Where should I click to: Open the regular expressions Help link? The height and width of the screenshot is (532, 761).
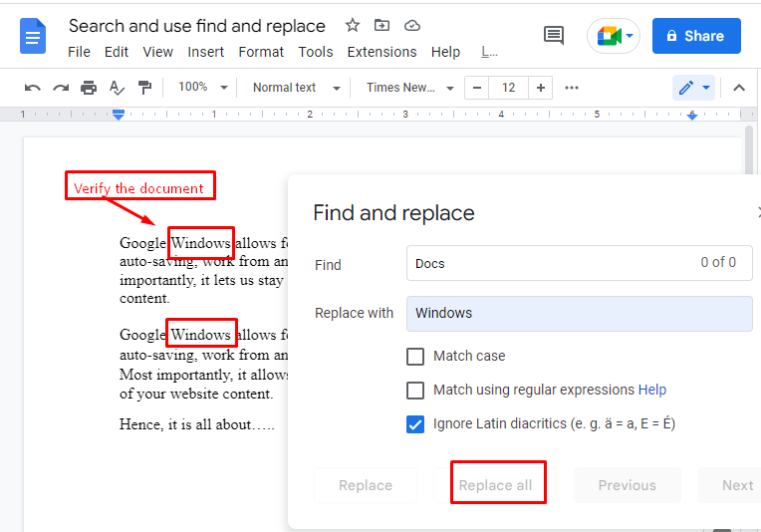point(651,390)
